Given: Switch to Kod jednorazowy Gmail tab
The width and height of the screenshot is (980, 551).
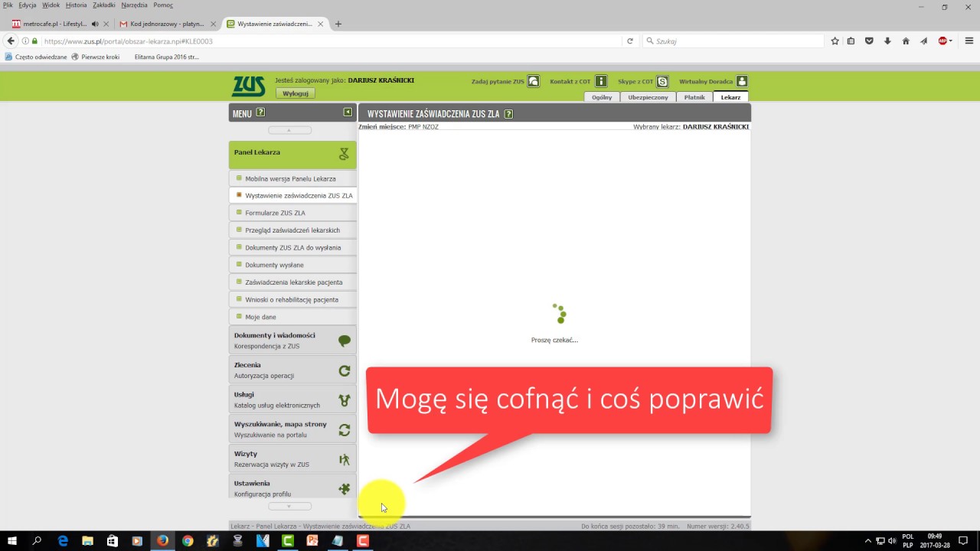Looking at the screenshot, I should 167,24.
